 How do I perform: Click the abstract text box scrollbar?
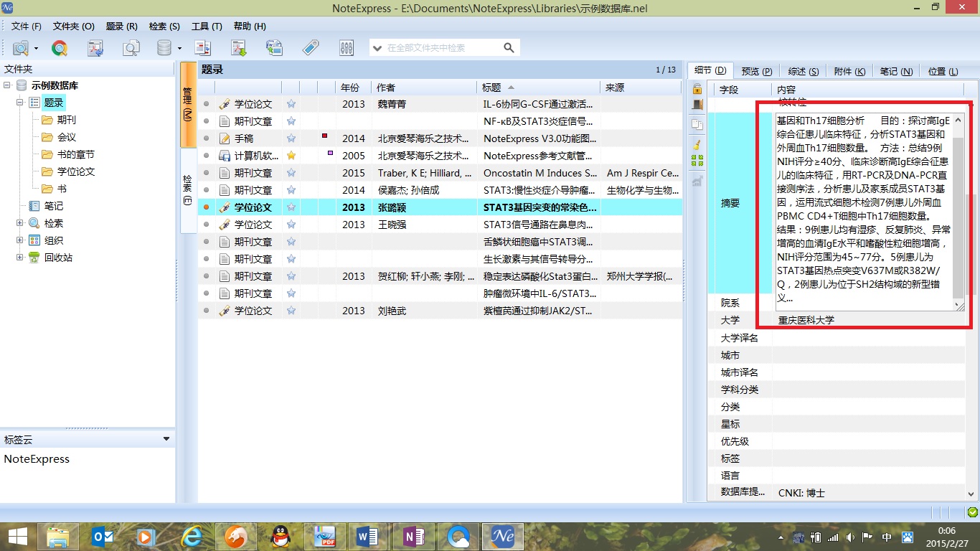(x=958, y=212)
